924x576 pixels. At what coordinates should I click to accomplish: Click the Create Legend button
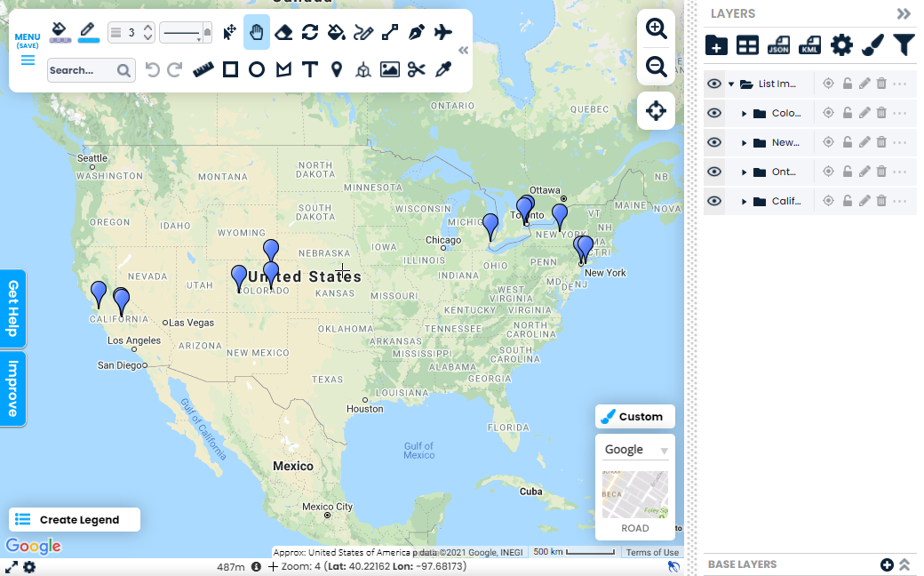pos(75,519)
